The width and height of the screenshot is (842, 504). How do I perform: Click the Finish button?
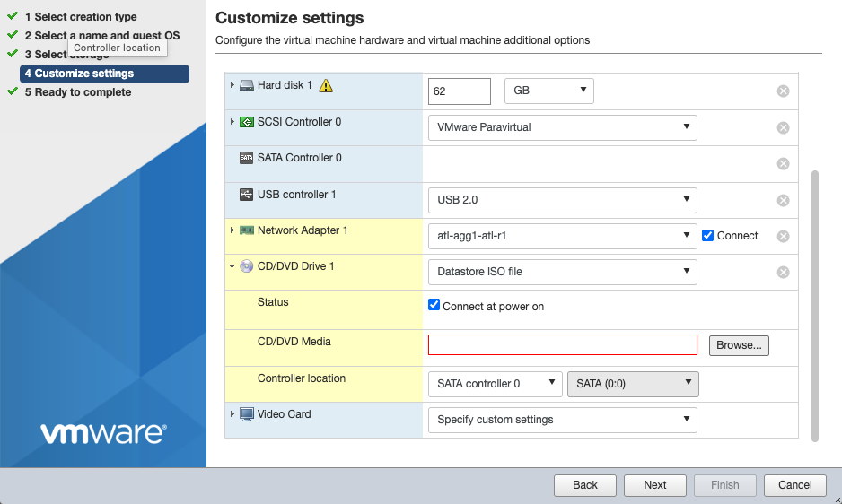[x=725, y=485]
